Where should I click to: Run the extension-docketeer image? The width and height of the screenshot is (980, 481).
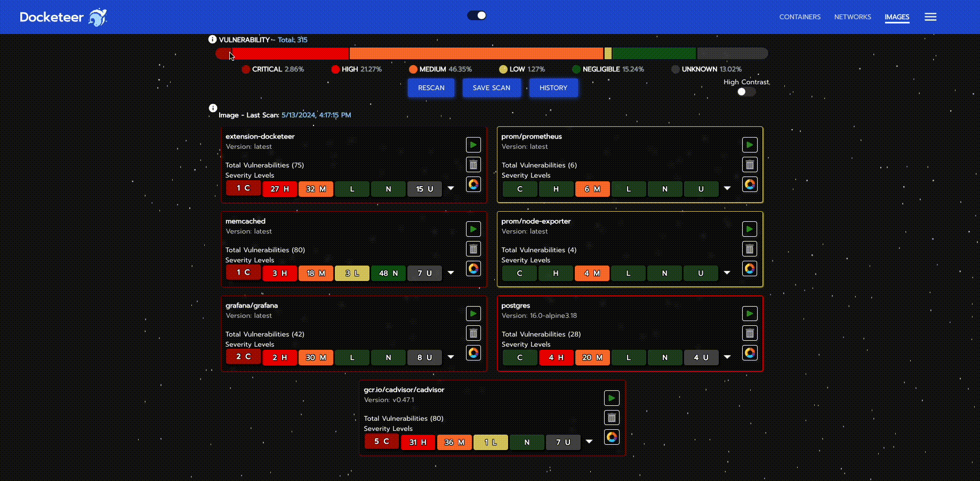473,145
